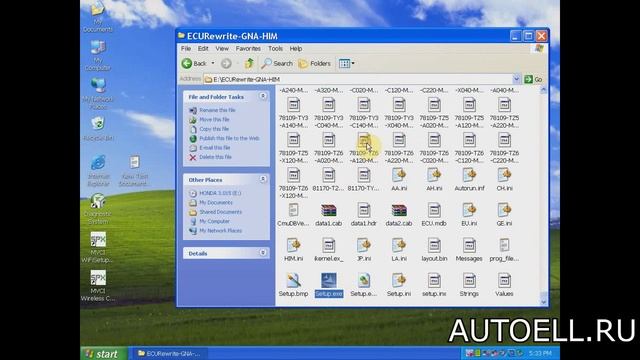Screen dimensions: 640x360
Task: Open the Favorites menu
Action: pos(248,49)
